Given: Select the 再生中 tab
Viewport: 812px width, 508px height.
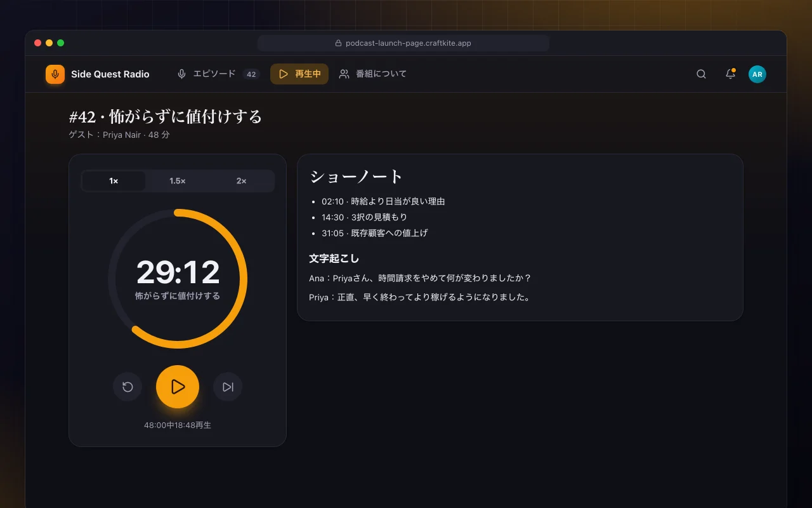Looking at the screenshot, I should pos(299,74).
